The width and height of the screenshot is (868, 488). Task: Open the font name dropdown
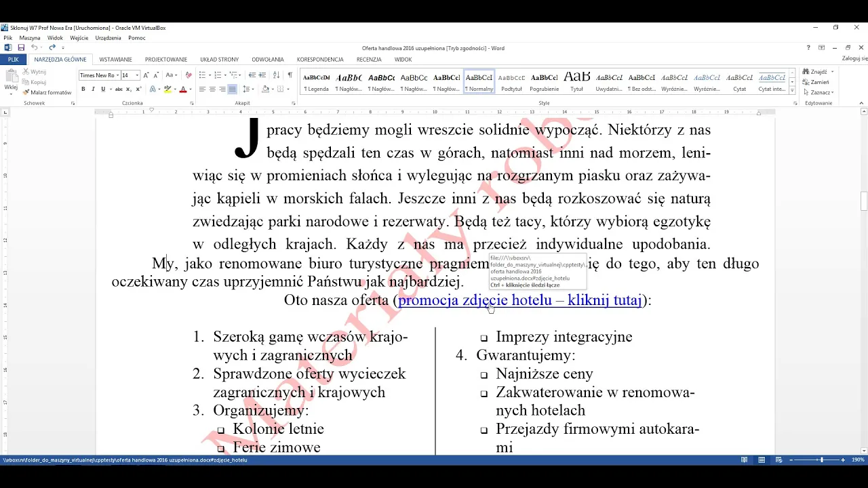[x=117, y=75]
